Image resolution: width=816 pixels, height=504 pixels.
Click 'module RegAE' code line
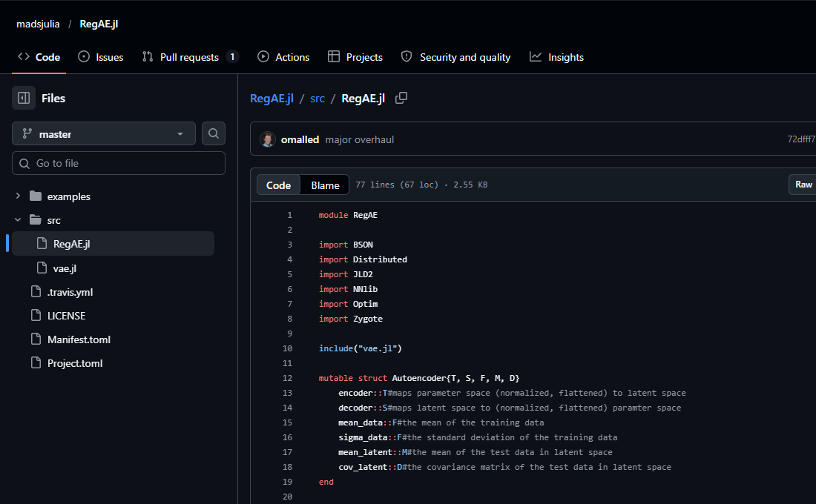pyautogui.click(x=348, y=215)
